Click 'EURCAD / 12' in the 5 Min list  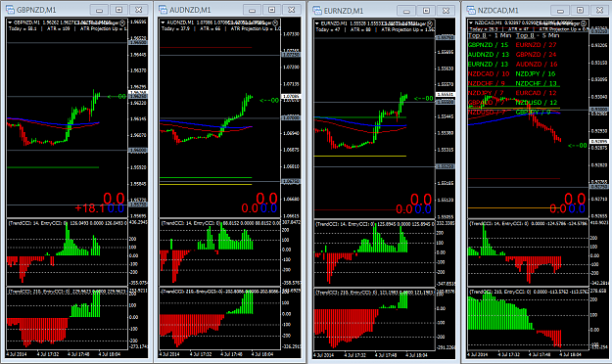pyautogui.click(x=536, y=93)
